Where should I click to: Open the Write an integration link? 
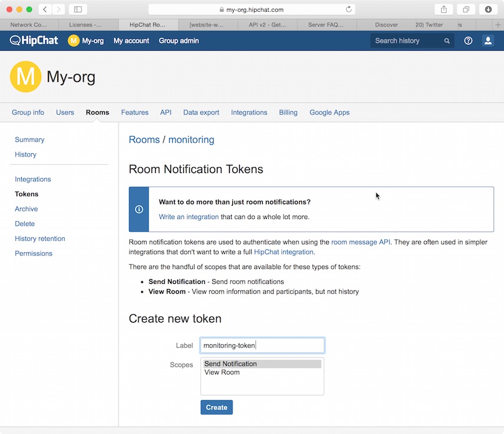[189, 217]
